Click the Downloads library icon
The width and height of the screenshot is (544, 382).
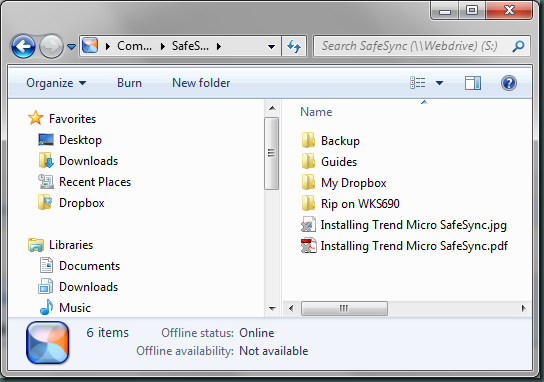coord(46,286)
